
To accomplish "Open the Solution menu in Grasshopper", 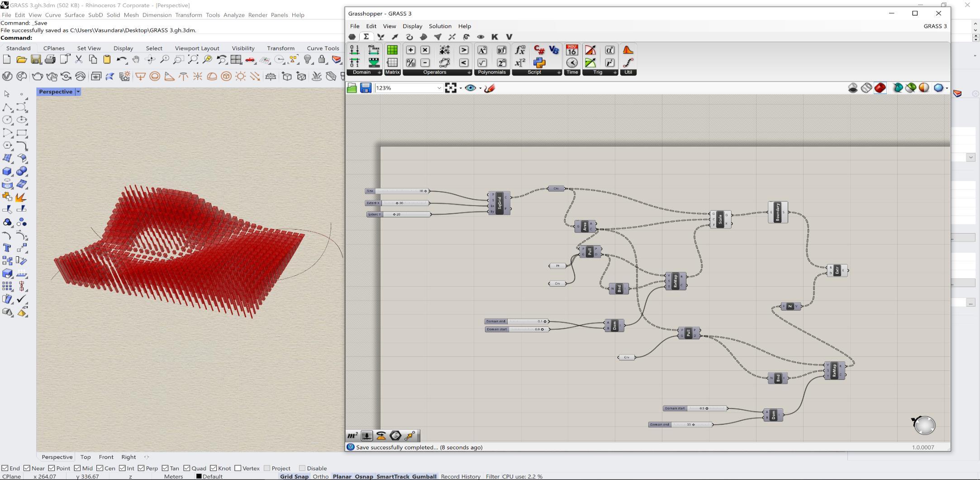I will [x=440, y=26].
